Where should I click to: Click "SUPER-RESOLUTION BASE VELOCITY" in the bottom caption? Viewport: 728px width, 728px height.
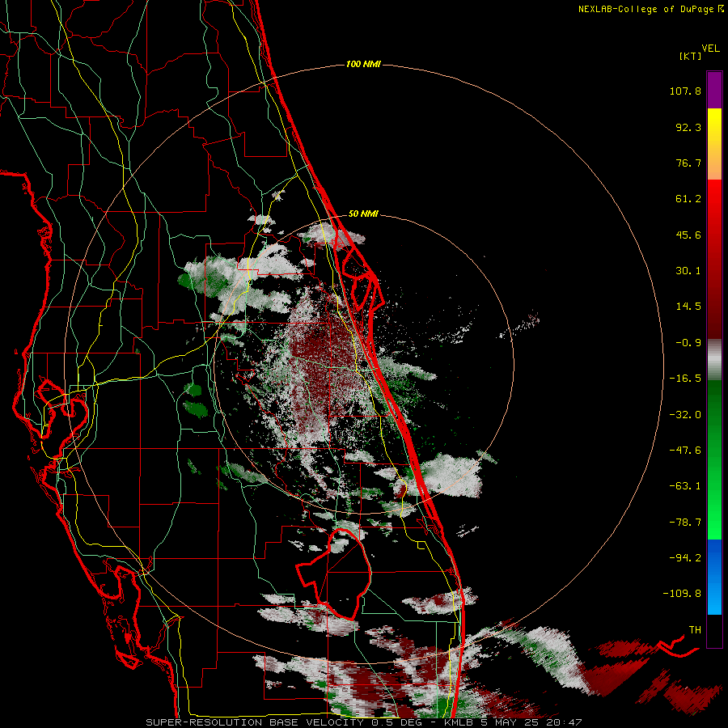255,722
